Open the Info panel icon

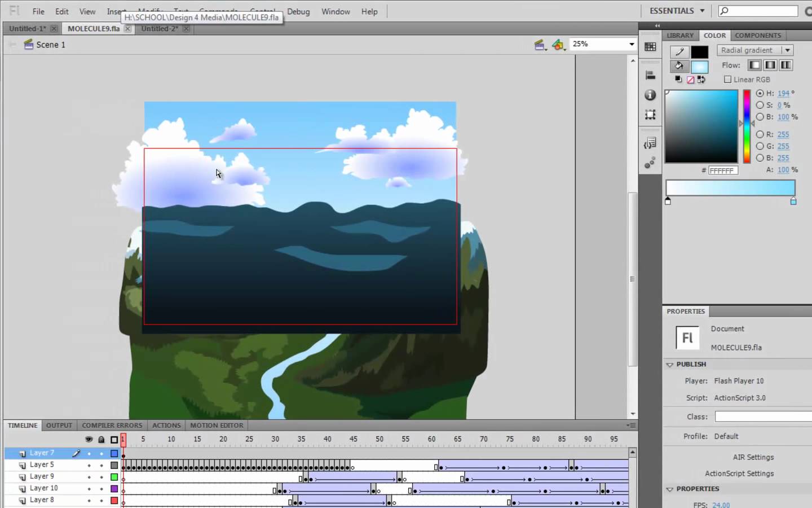tap(650, 95)
